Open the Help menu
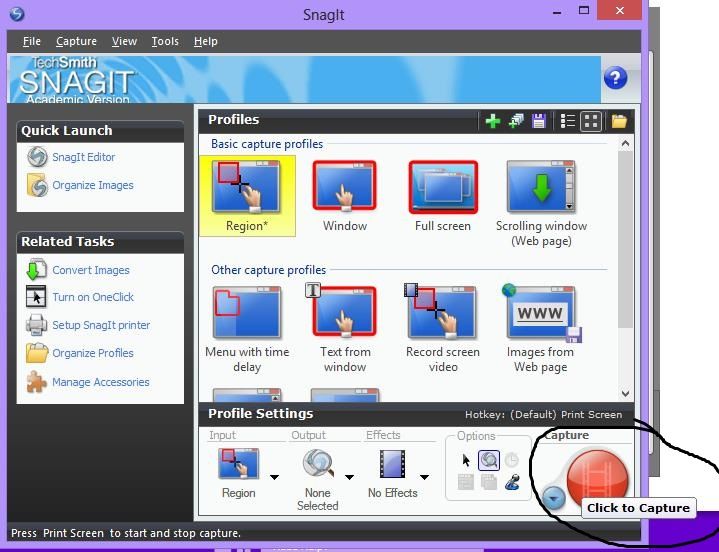The width and height of the screenshot is (719, 552). pos(205,41)
